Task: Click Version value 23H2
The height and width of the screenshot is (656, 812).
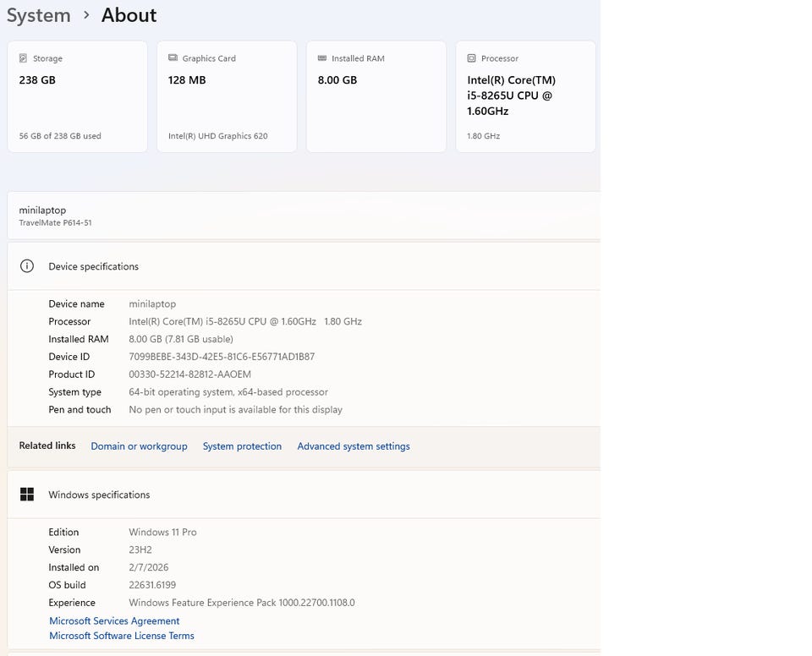Action: 140,549
